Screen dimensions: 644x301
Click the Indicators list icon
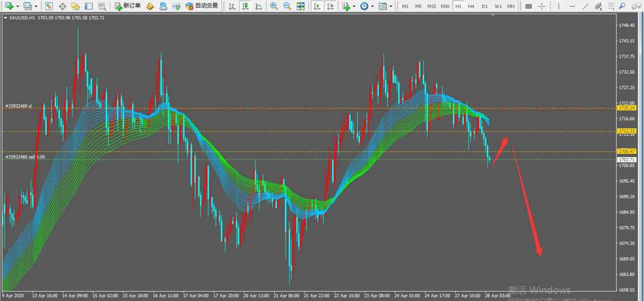coord(346,6)
